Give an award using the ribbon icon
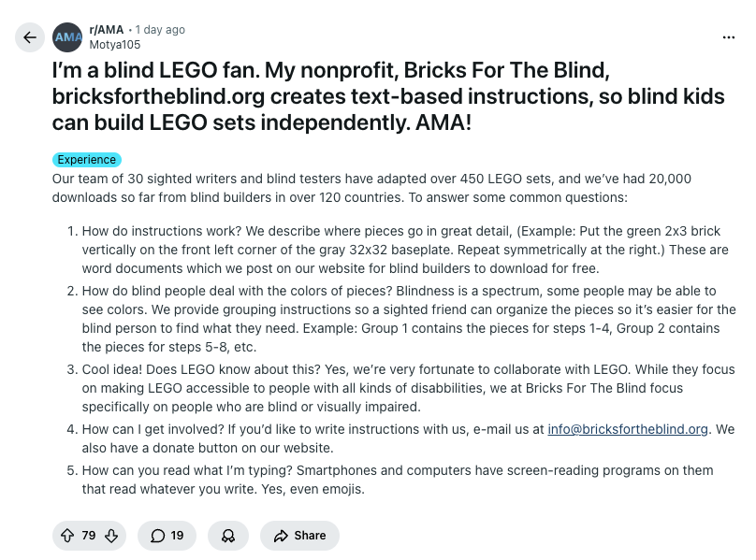The image size is (756, 560). tap(228, 536)
